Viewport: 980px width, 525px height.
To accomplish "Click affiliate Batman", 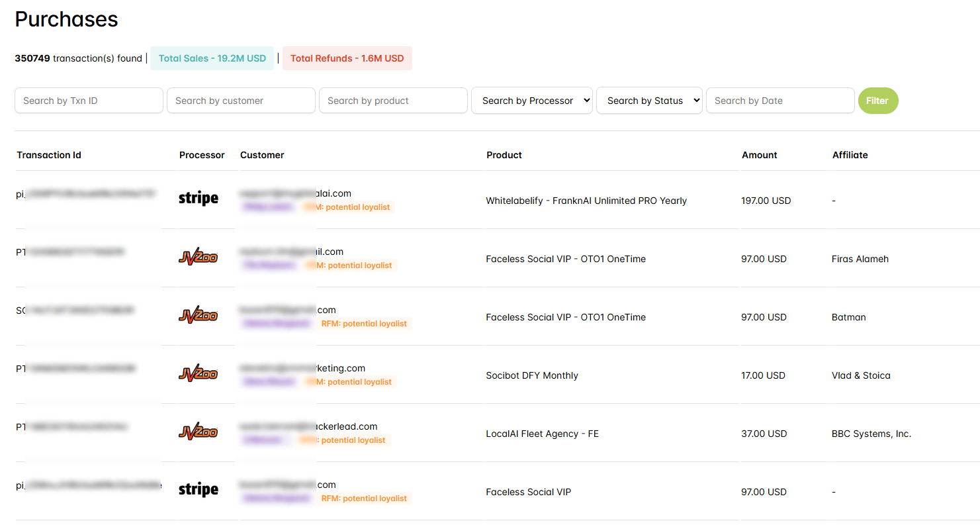I will tap(849, 317).
